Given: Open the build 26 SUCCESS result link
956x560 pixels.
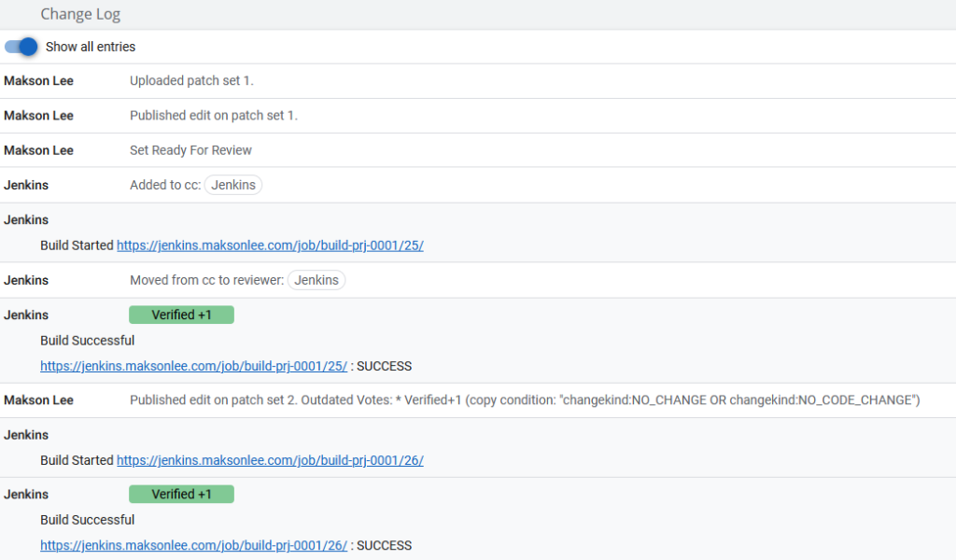Looking at the screenshot, I should pos(194,545).
